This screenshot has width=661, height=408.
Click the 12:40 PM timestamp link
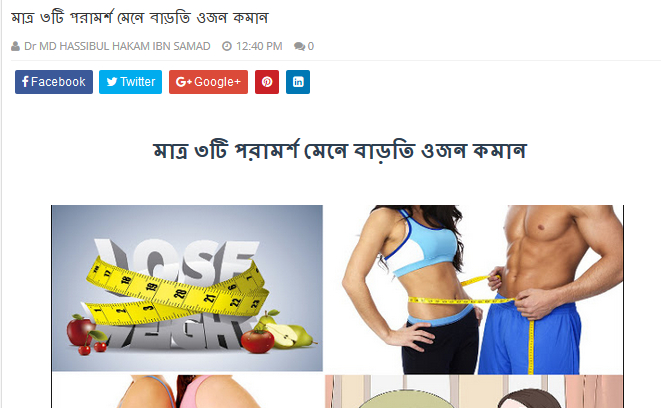pos(259,46)
